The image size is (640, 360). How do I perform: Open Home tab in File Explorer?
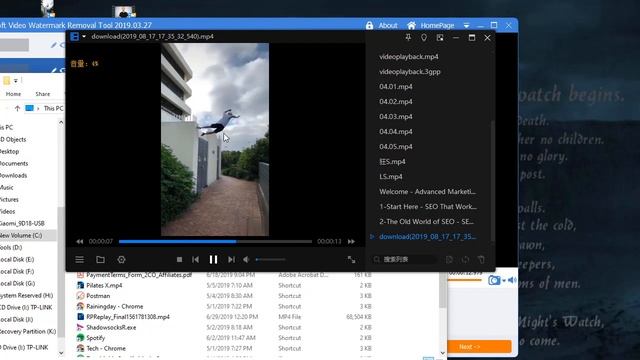(13, 94)
